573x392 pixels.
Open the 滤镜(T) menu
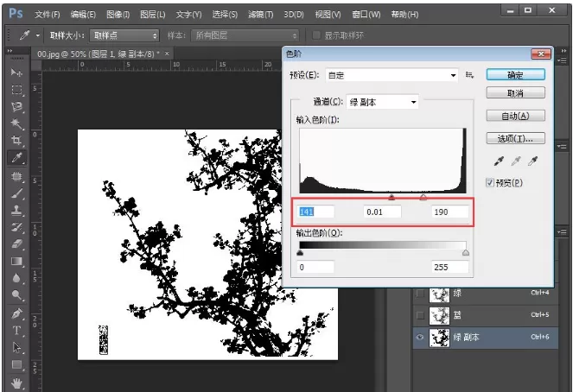(260, 14)
